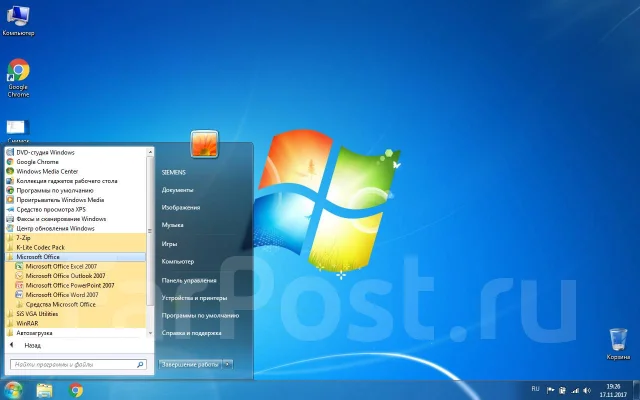Click the user account picture at the top
This screenshot has width=640, height=400.
[204, 144]
